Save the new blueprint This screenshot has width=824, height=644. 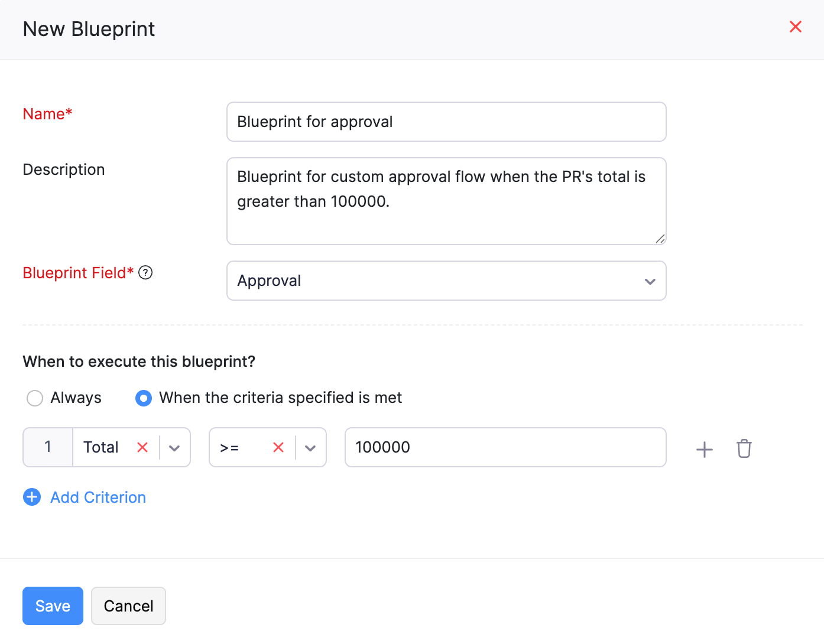pyautogui.click(x=53, y=606)
